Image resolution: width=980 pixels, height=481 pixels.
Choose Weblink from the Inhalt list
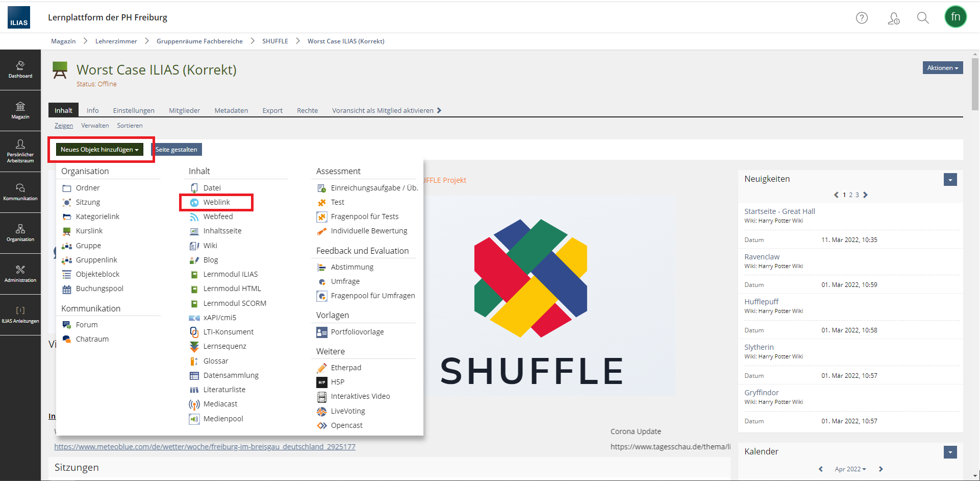click(x=216, y=202)
